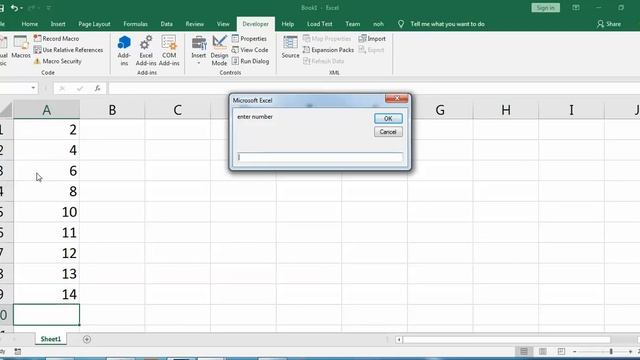The width and height of the screenshot is (640, 360).
Task: Open the Data tab
Action: pos(167,24)
